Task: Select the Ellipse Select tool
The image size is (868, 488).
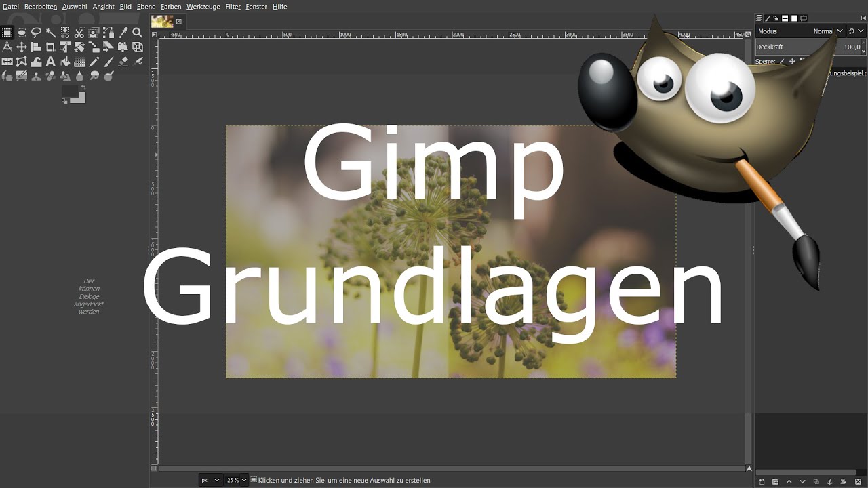Action: click(22, 33)
